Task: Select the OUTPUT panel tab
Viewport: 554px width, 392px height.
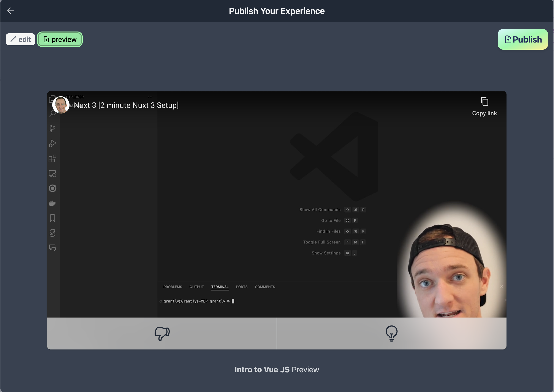Action: (x=196, y=287)
